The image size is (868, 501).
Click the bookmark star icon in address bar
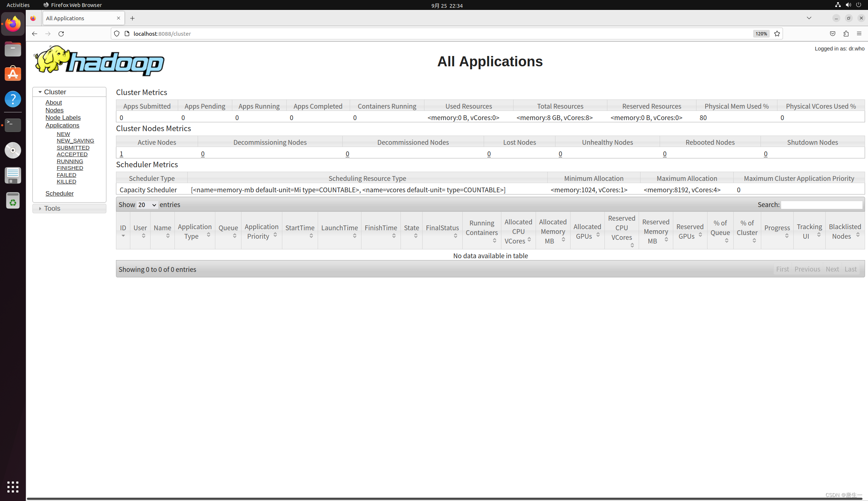click(x=777, y=34)
